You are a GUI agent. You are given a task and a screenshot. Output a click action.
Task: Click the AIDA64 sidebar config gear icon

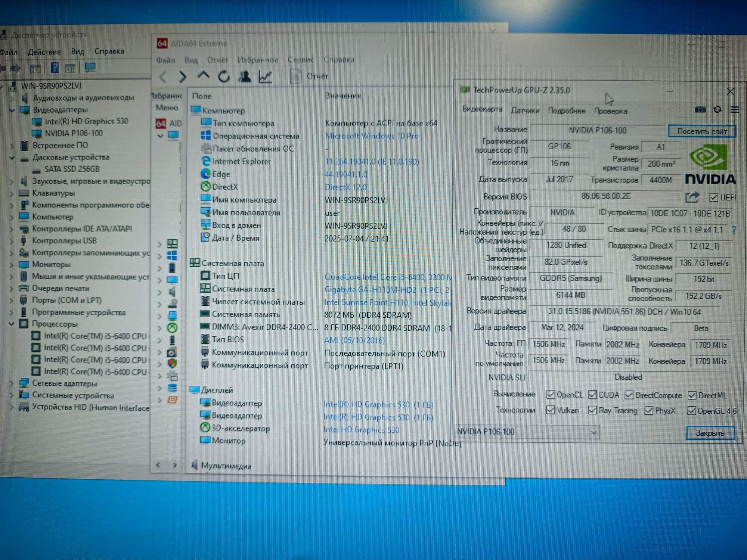[172, 376]
